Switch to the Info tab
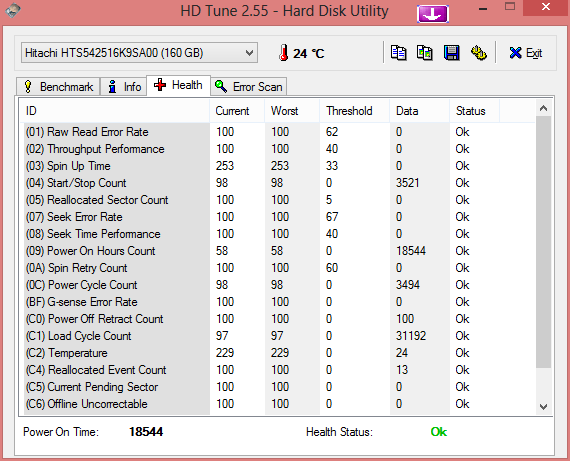The width and height of the screenshot is (570, 461). click(x=124, y=87)
